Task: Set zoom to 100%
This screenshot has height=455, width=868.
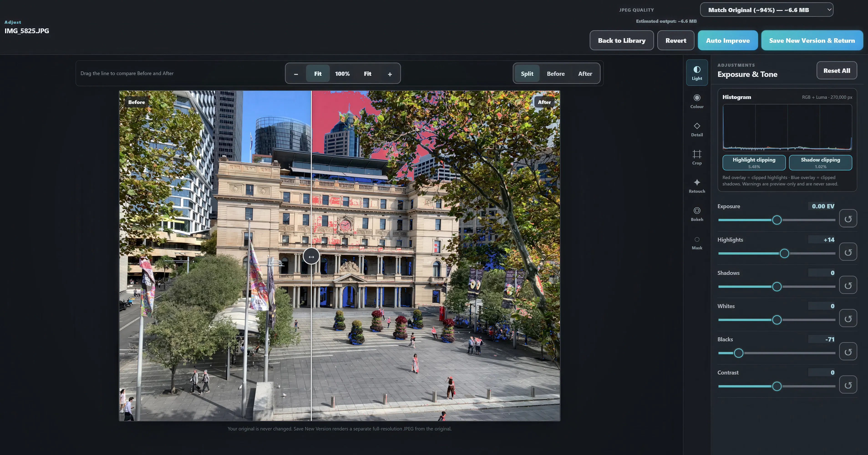Action: click(x=342, y=74)
